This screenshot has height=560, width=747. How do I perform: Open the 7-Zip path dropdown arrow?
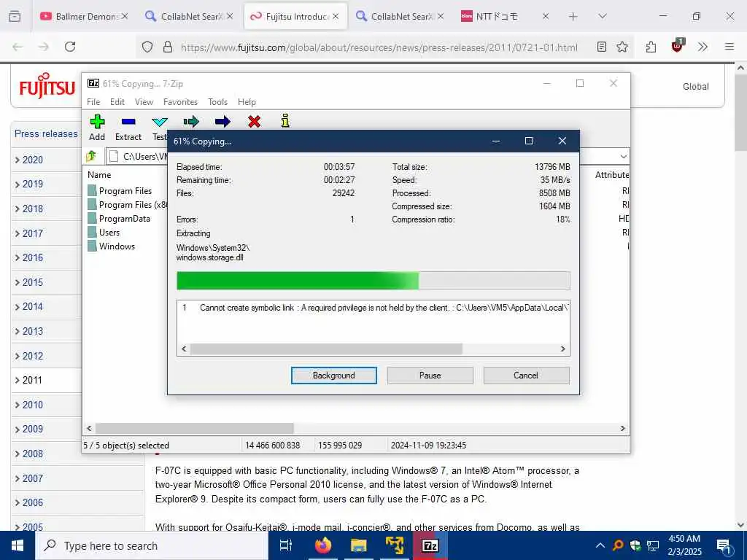[623, 156]
